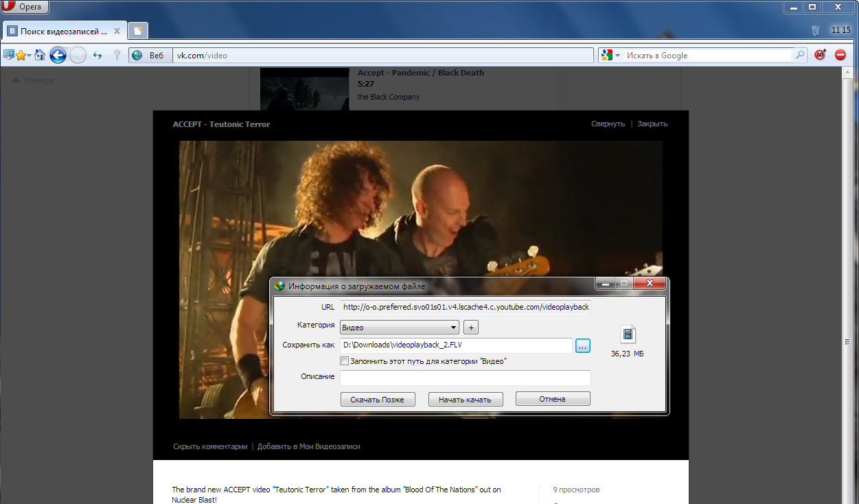Expand the Категория Видео dropdown
Viewport: 859px width, 504px height.
pos(399,328)
